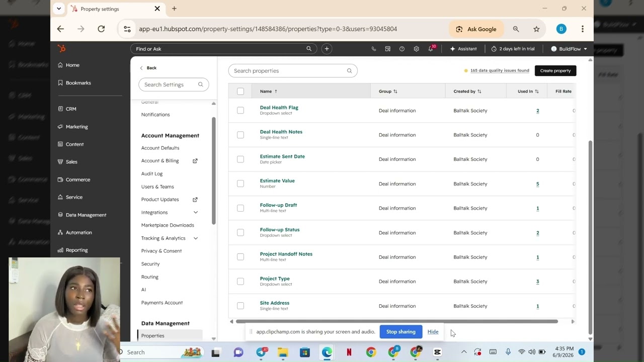Click the browser back arrow

60,29
